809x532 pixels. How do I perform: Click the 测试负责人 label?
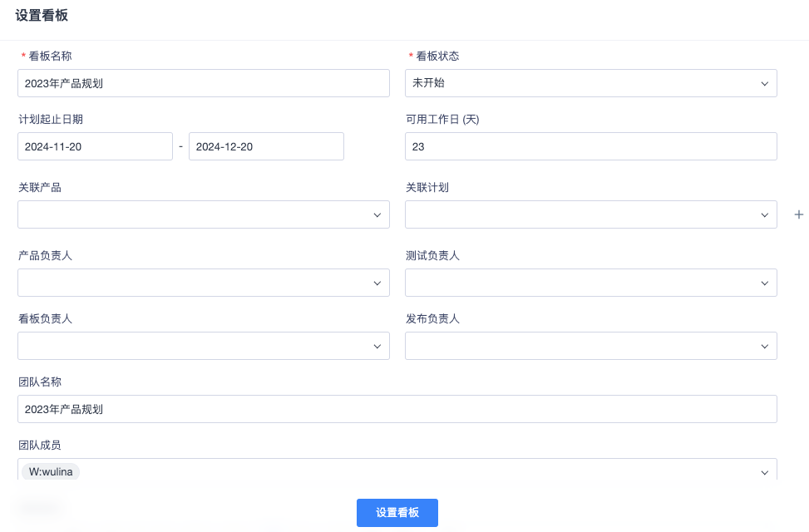pos(432,255)
